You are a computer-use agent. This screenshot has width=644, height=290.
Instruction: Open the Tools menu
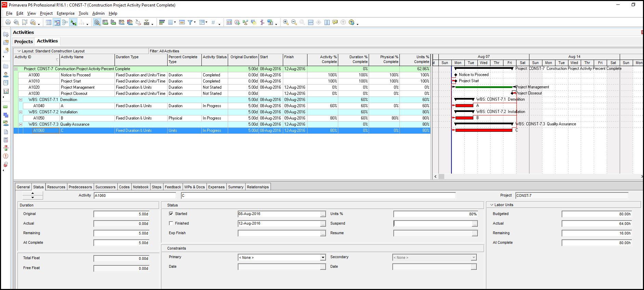pyautogui.click(x=83, y=13)
